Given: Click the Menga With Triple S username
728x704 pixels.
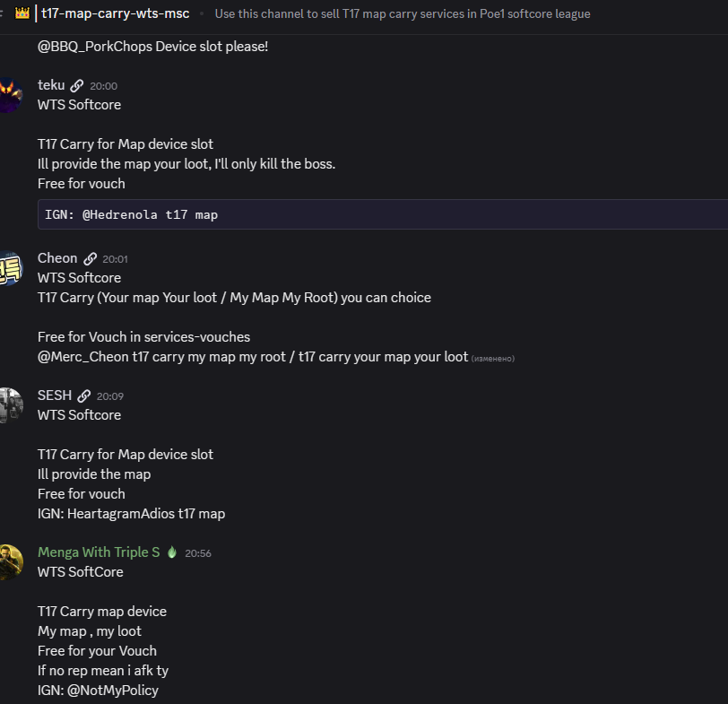Looking at the screenshot, I should point(99,552).
